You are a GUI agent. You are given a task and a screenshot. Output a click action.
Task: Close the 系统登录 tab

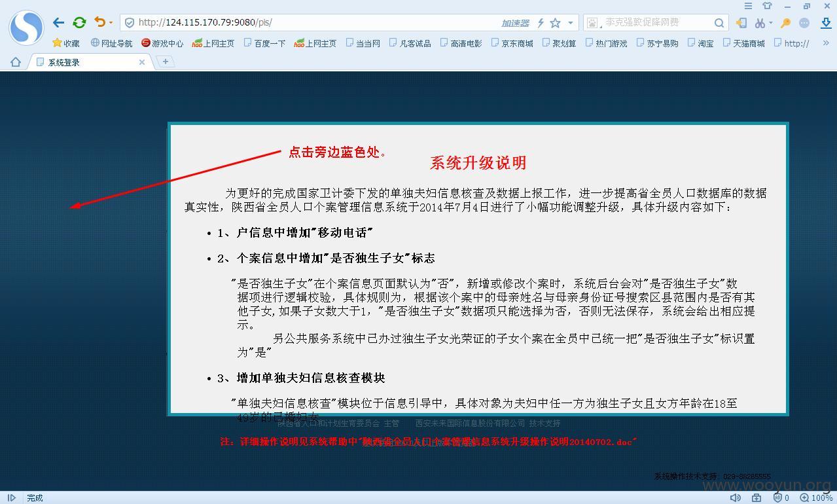click(142, 62)
